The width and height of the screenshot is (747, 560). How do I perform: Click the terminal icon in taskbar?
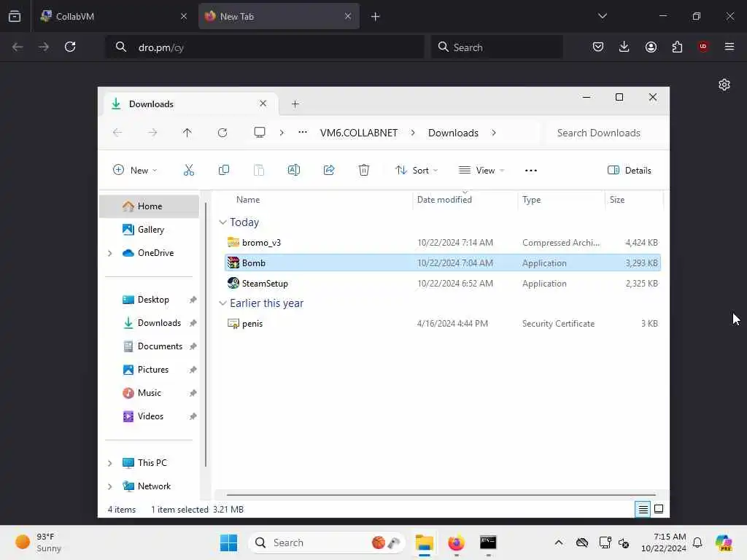(488, 542)
